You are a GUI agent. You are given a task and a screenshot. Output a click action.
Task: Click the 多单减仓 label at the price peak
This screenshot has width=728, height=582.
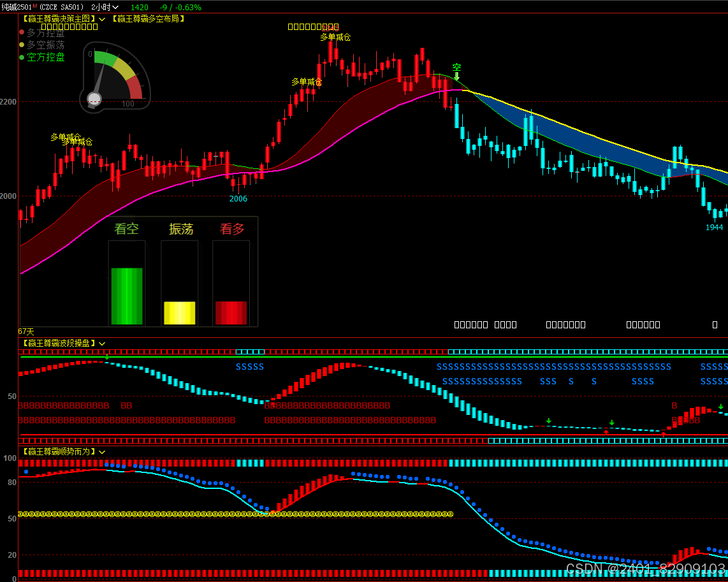[x=335, y=37]
